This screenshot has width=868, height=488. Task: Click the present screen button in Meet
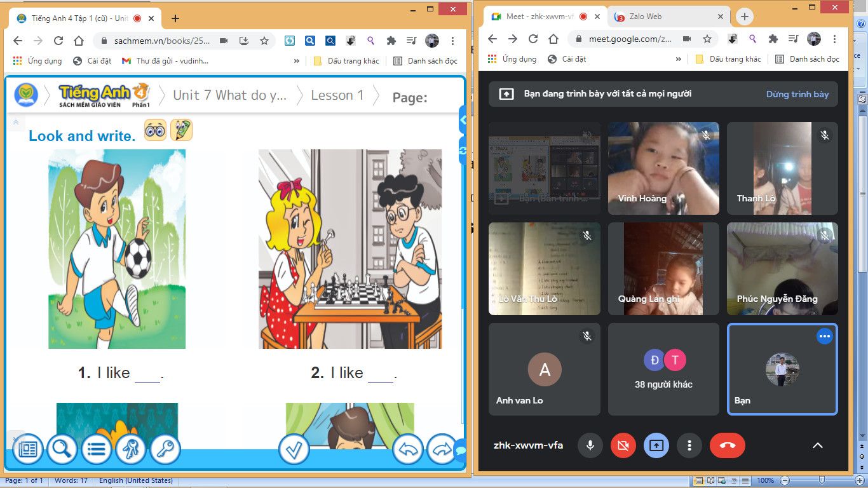pos(656,445)
